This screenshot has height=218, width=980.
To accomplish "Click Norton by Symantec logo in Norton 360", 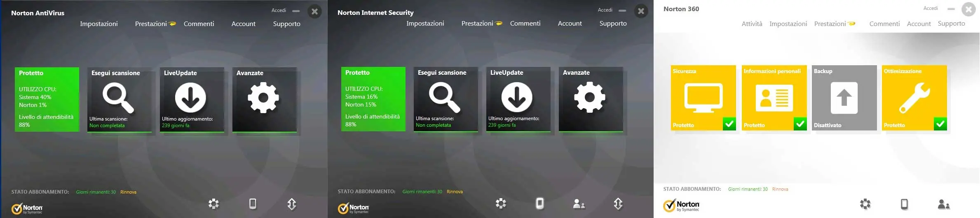I will point(681,206).
